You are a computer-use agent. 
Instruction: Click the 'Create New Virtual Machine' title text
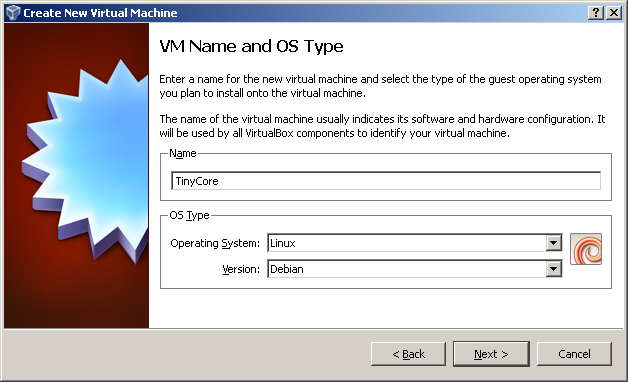100,13
